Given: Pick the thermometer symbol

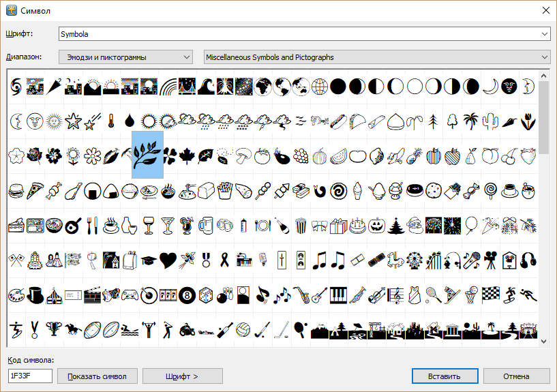Looking at the screenshot, I should [x=110, y=121].
